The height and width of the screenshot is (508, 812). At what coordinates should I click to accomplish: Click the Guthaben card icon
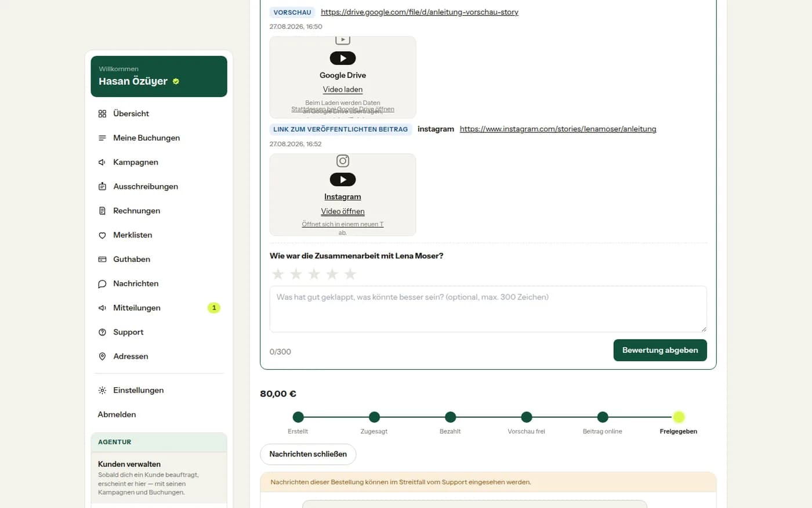(102, 260)
